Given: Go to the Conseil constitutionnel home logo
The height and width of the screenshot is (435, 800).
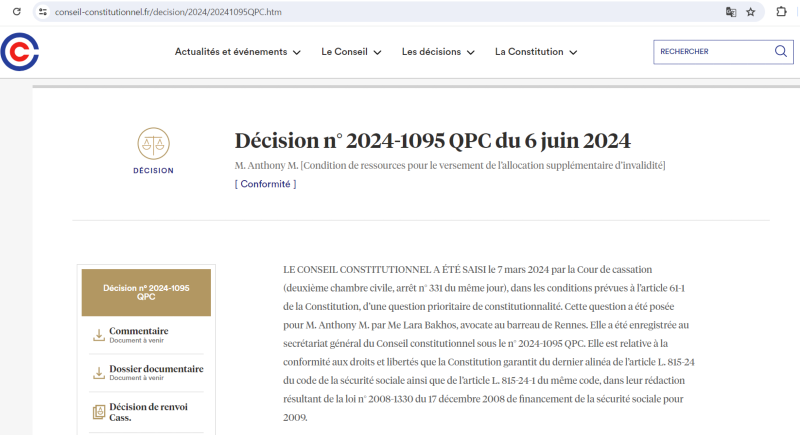Looking at the screenshot, I should pos(19,52).
